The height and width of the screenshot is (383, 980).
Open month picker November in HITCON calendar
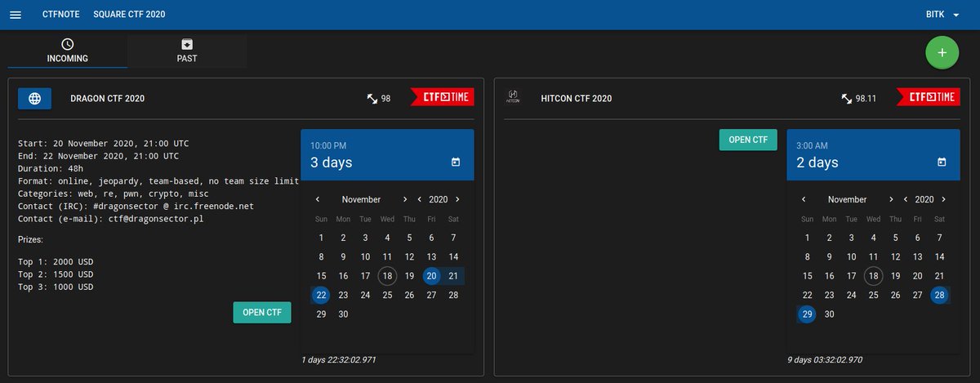(847, 199)
